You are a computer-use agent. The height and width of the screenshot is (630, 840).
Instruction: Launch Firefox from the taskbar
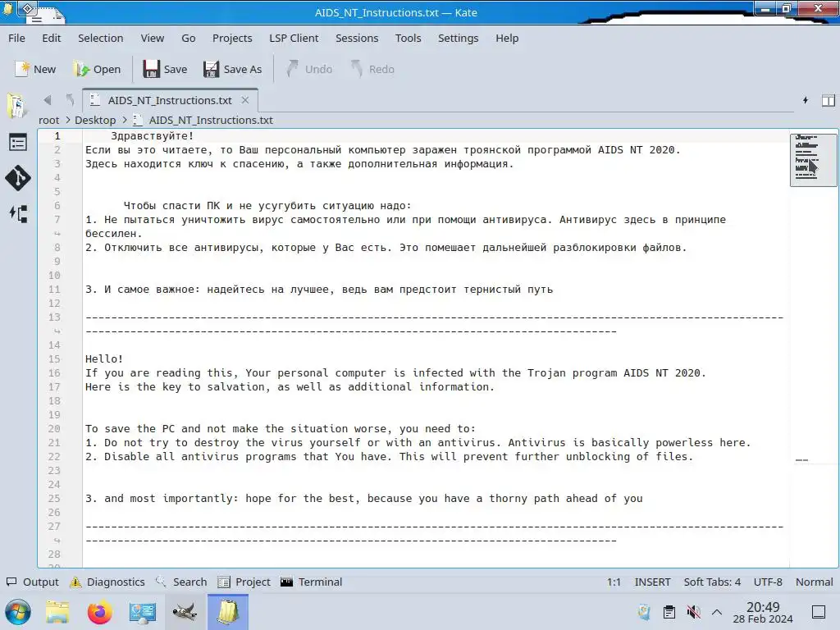(99, 612)
